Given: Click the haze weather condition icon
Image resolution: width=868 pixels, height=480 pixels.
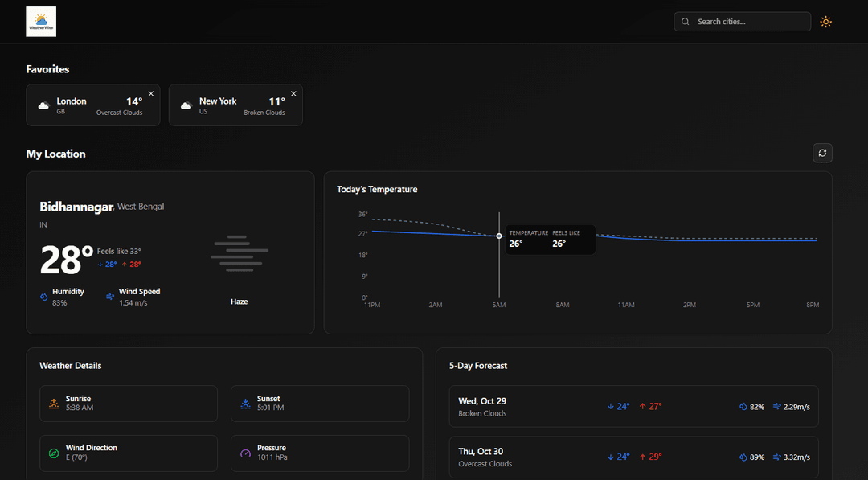Looking at the screenshot, I should tap(240, 253).
